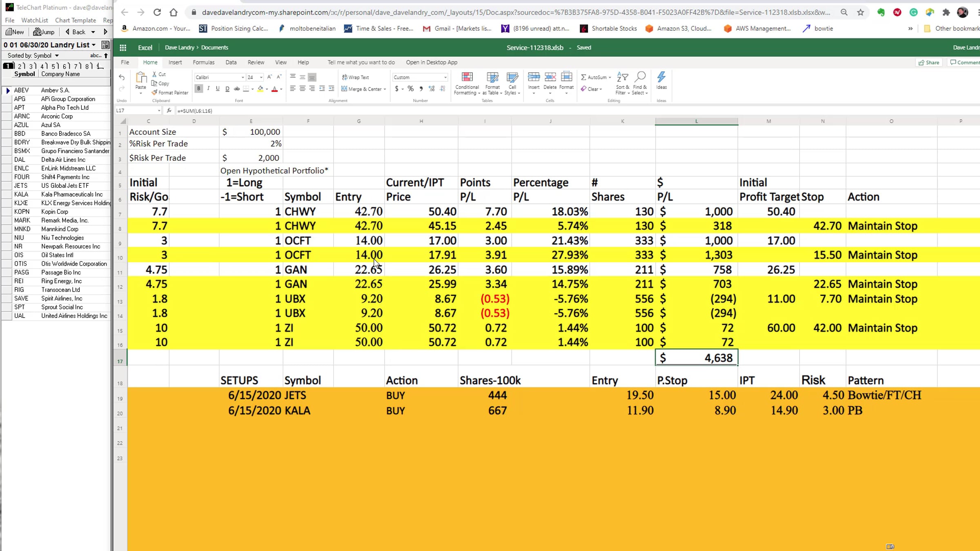Viewport: 980px width, 551px height.
Task: Apply percent style format
Action: (x=411, y=89)
